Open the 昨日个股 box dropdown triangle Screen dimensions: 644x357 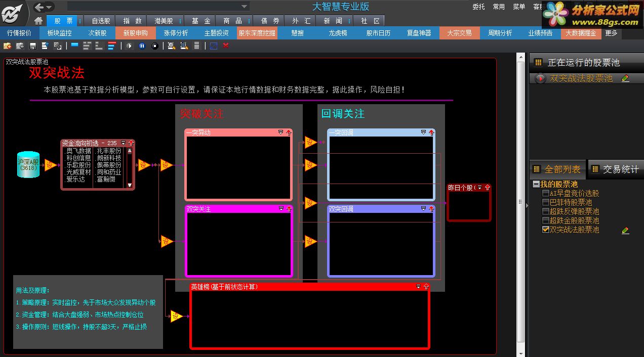[x=479, y=188]
